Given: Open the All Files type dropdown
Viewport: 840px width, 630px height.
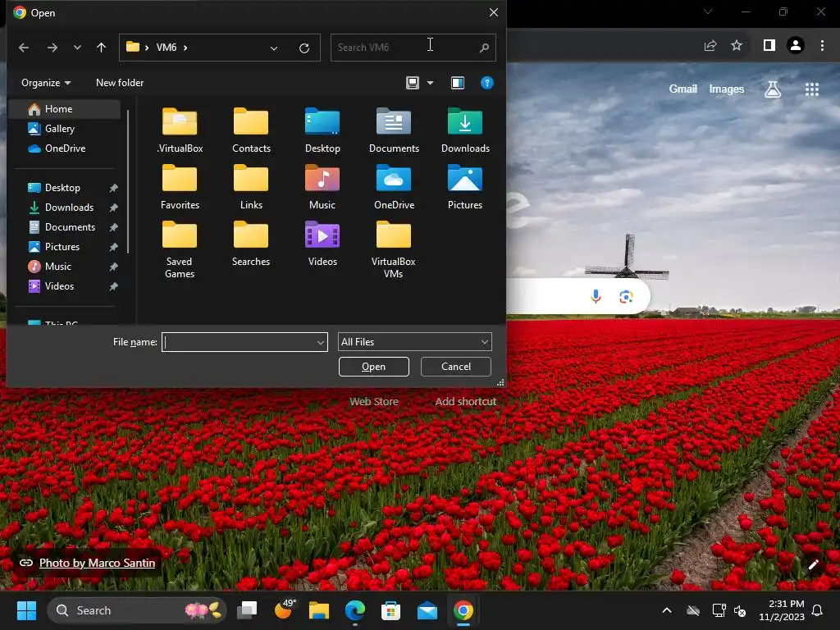Looking at the screenshot, I should coord(414,342).
